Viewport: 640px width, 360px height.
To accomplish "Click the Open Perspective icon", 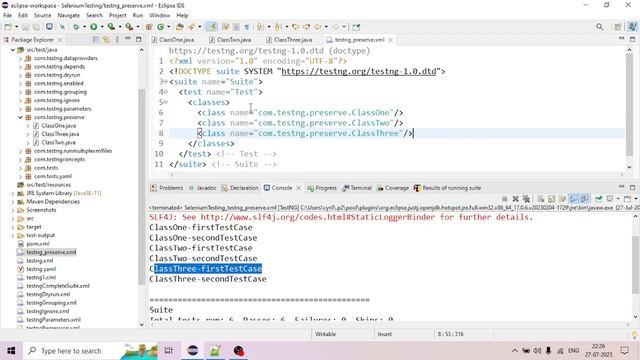I will click(617, 27).
